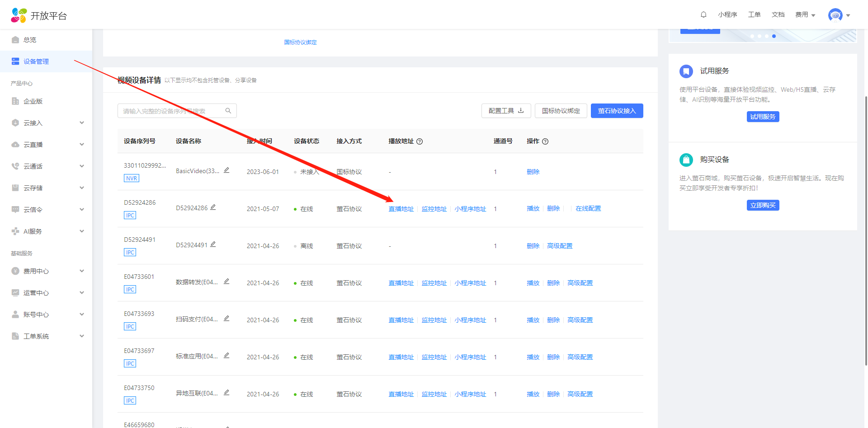868x428 pixels.
Task: Click the 萤石协议接入 button
Action: 617,111
